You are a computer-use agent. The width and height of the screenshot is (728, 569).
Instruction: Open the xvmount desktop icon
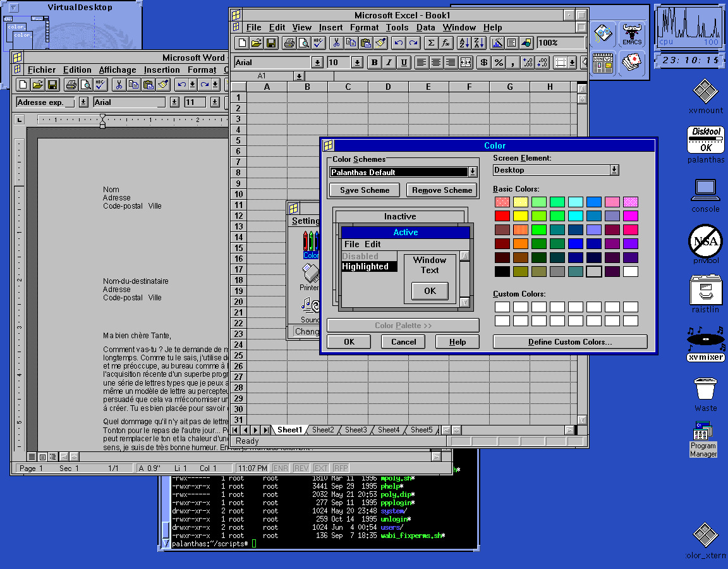coord(706,97)
